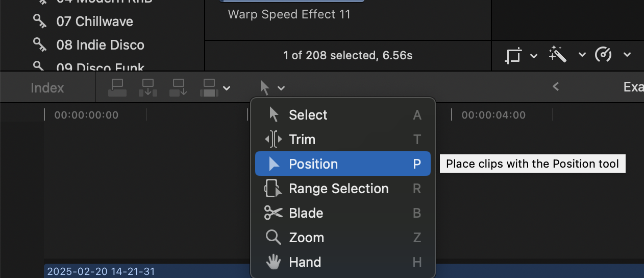
Task: Select the 07 Chillwave keyword collection
Action: point(94,21)
